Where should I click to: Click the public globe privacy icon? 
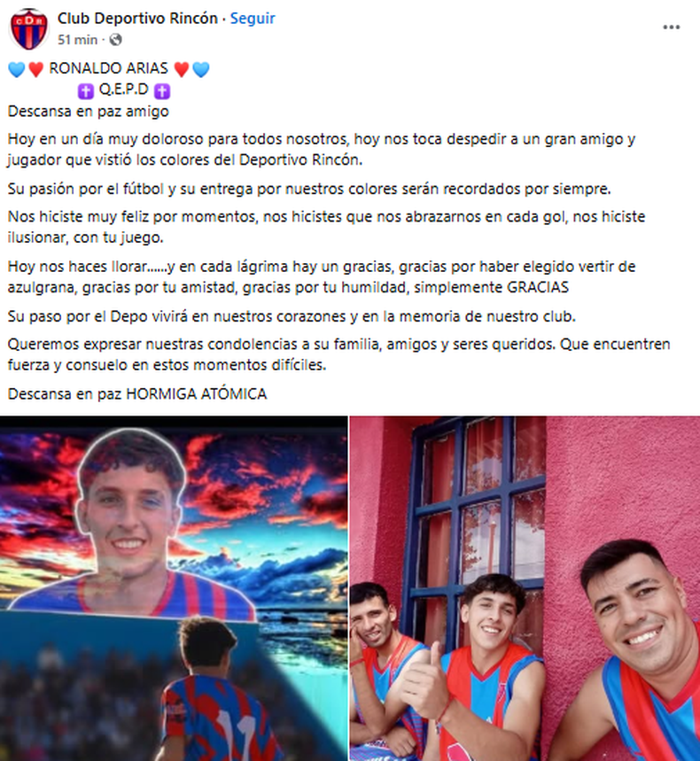pyautogui.click(x=115, y=40)
